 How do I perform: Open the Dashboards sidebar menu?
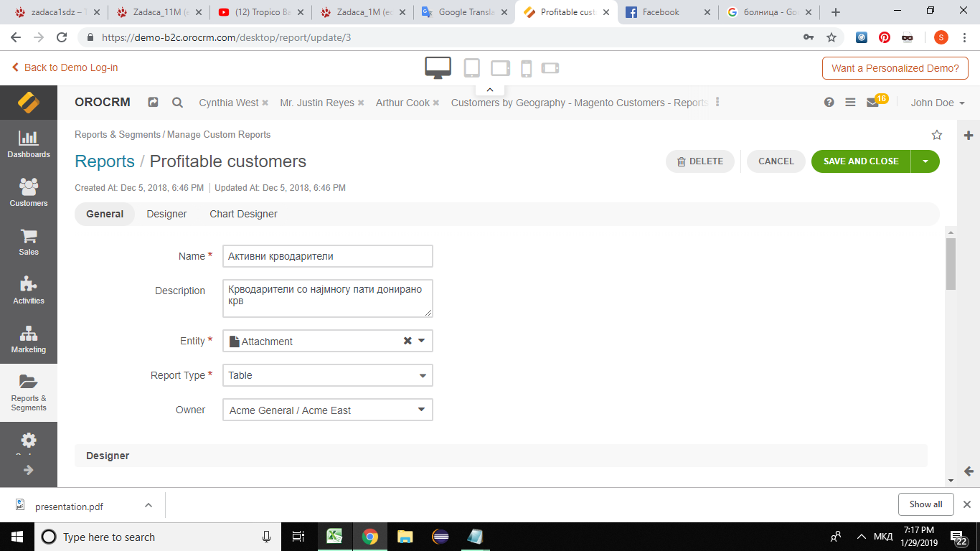tap(29, 144)
